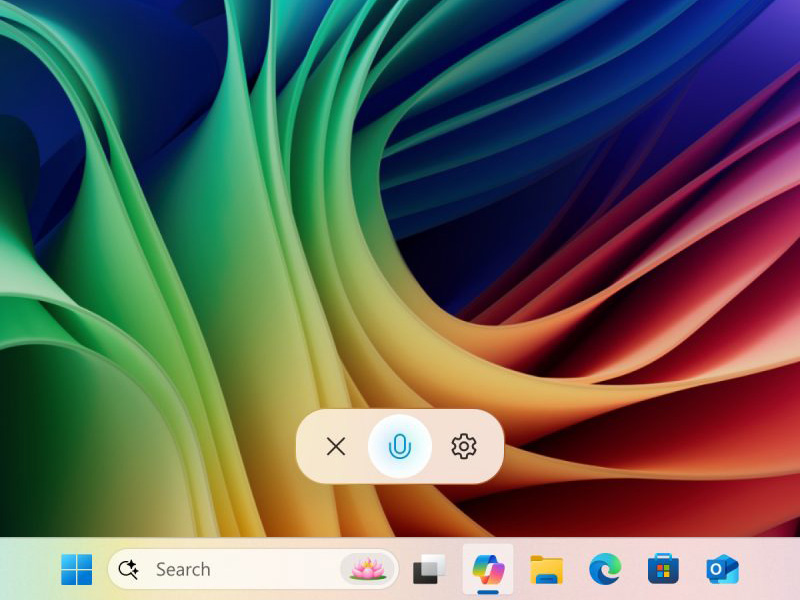Open Outlook from the taskbar
This screenshot has width=800, height=600.
722,569
